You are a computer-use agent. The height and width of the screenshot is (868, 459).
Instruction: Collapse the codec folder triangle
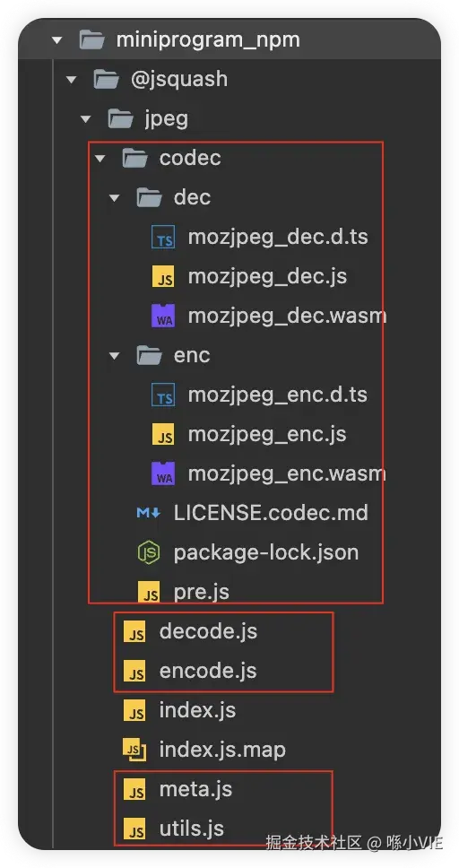[100, 159]
